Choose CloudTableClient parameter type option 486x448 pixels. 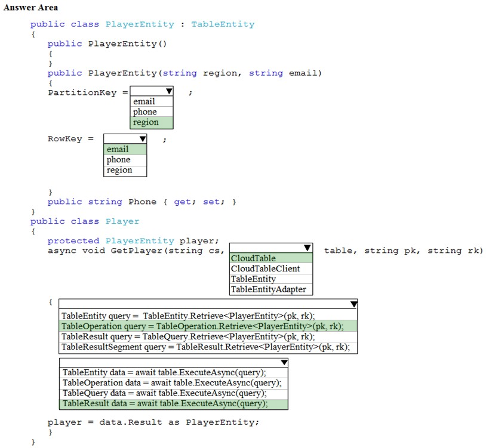271,268
